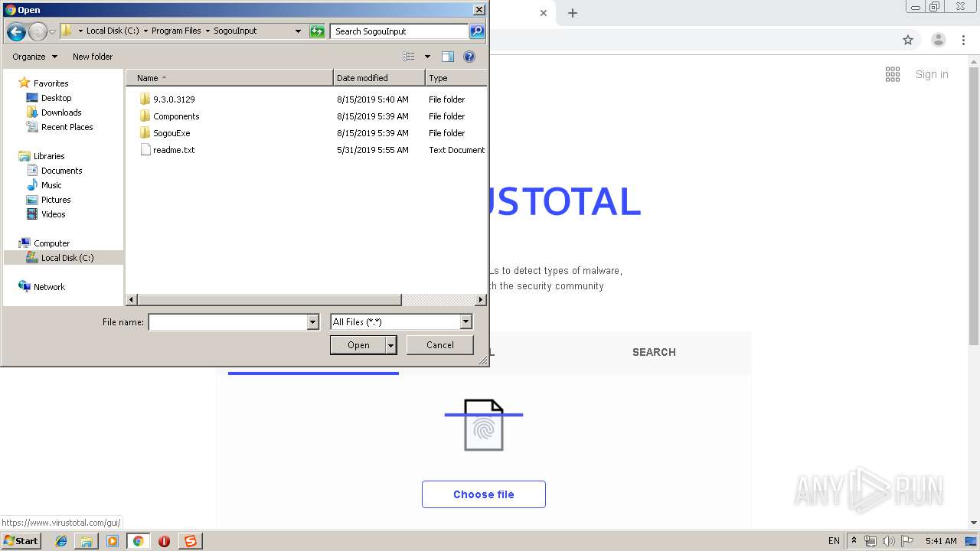The height and width of the screenshot is (551, 980).
Task: Open Windows Explorer taskbar icon
Action: [87, 541]
